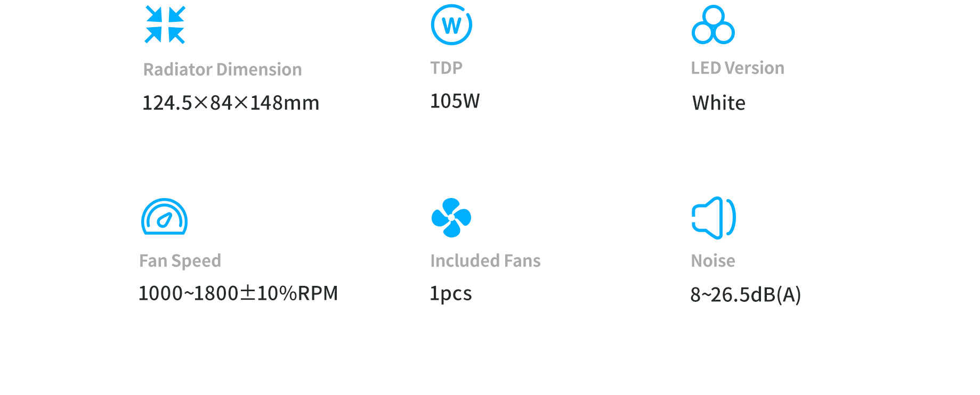Click the 8~26.5dB(A) noise value

pyautogui.click(x=745, y=294)
